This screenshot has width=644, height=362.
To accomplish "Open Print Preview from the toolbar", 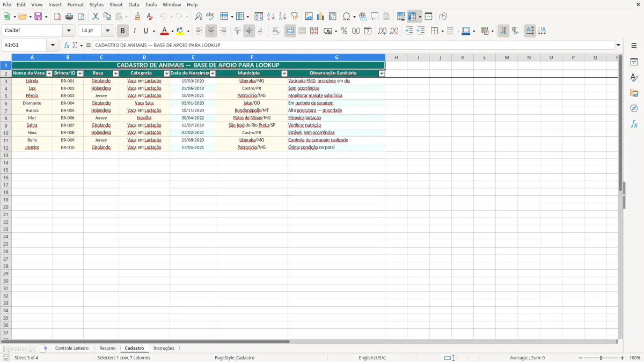I will click(x=81, y=17).
